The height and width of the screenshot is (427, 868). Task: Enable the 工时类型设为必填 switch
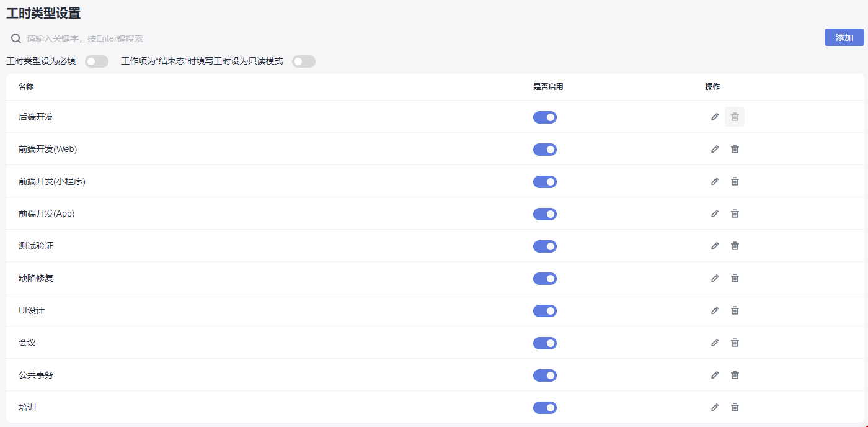tap(97, 61)
